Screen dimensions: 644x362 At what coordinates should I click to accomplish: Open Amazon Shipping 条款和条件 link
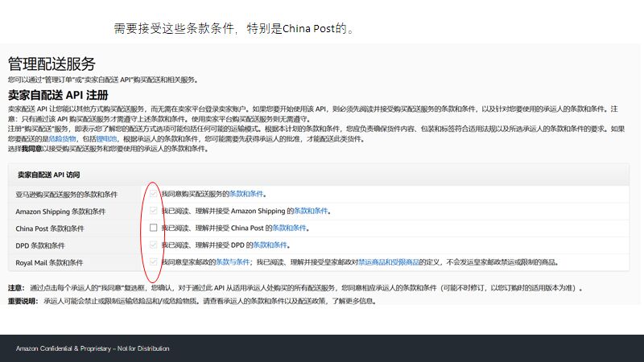(x=311, y=211)
